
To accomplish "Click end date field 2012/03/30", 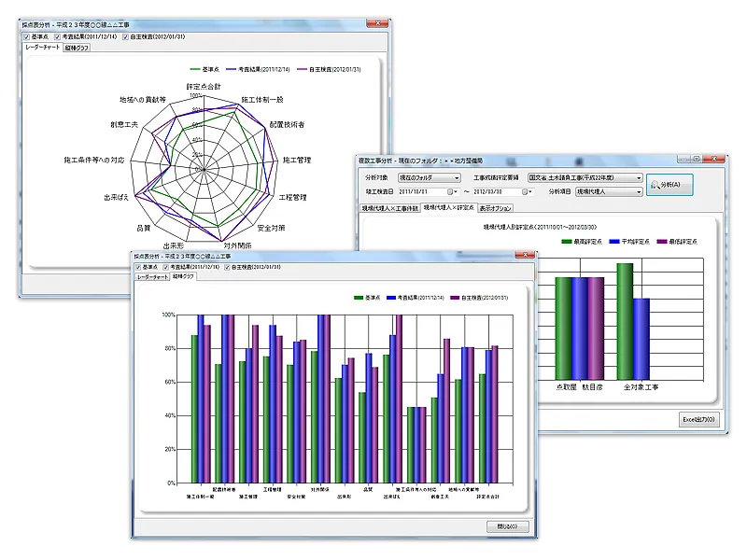I will (497, 191).
